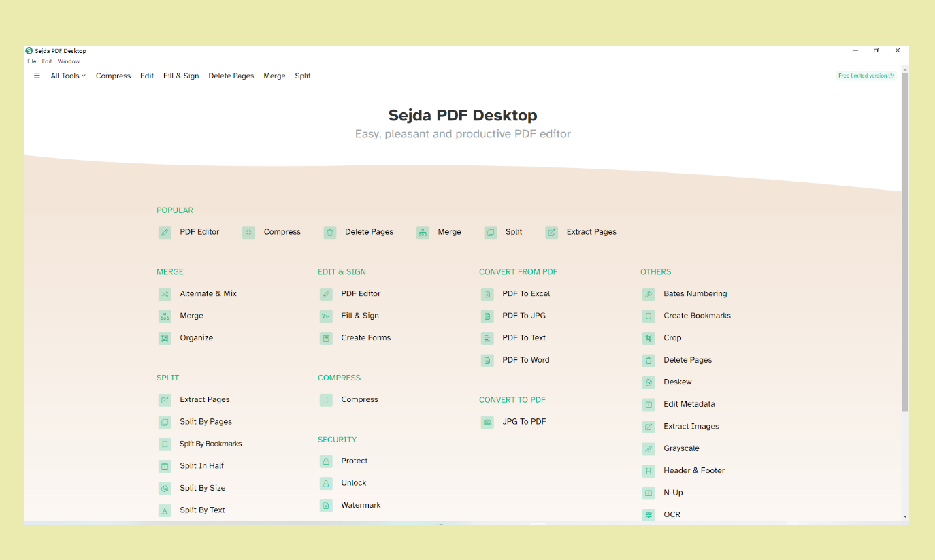
Task: Click the Delete Pages trash icon under Popular
Action: click(330, 233)
